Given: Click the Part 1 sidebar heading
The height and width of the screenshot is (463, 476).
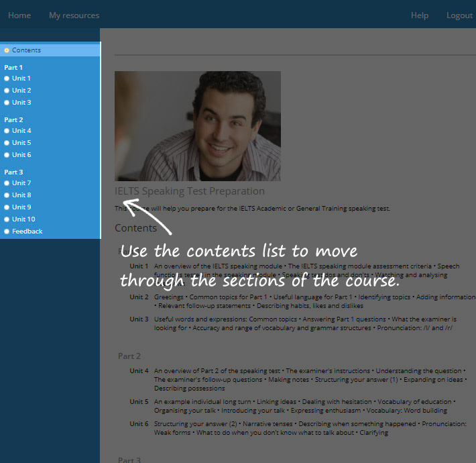Looking at the screenshot, I should click(x=13, y=68).
